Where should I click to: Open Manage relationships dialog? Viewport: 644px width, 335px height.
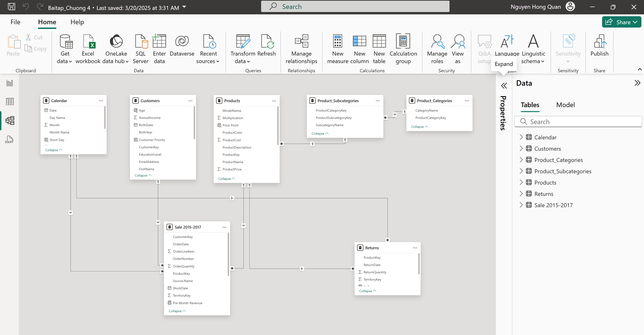(x=301, y=49)
